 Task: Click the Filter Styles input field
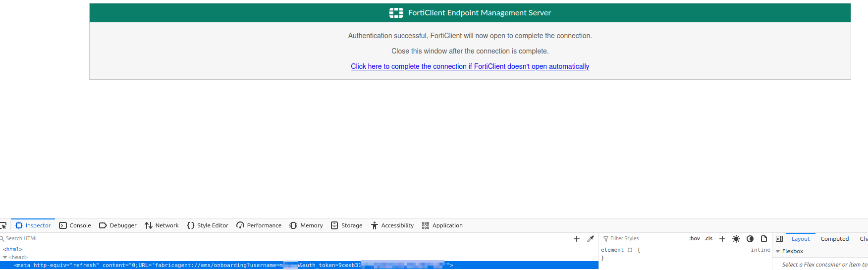(643, 239)
